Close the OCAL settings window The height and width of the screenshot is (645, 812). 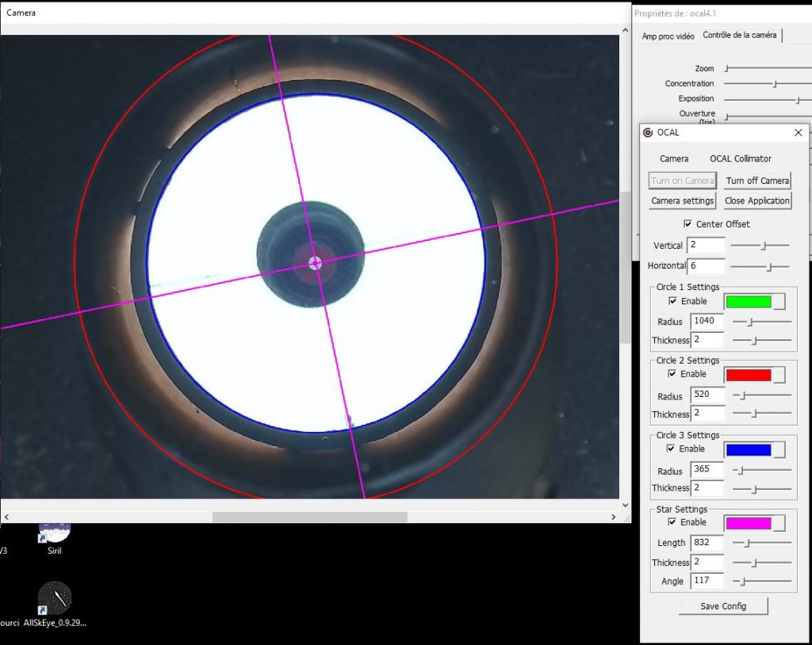coord(798,132)
